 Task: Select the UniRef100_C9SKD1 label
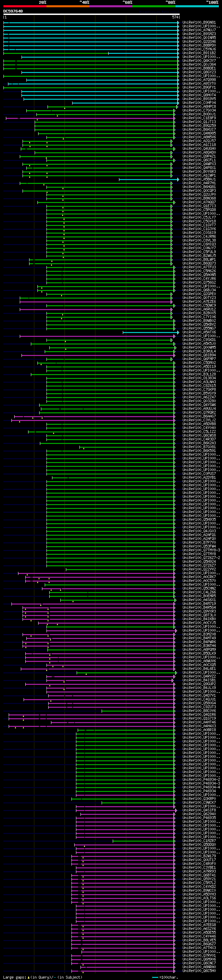click(199, 340)
